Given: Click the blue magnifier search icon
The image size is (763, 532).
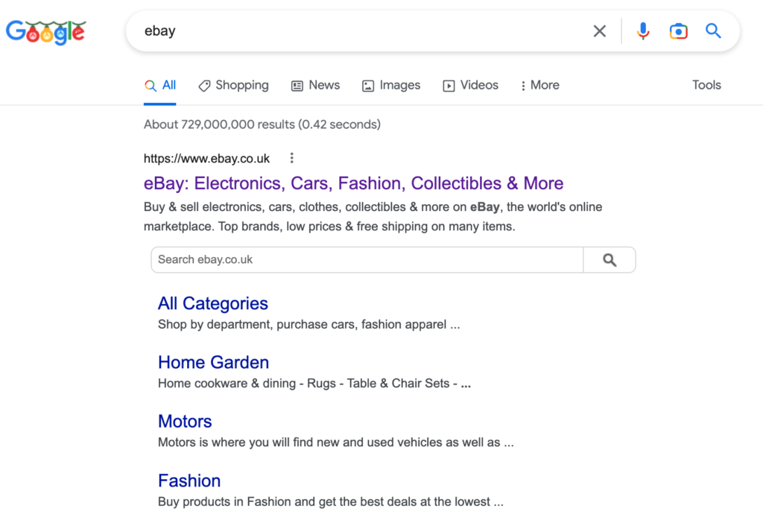Looking at the screenshot, I should click(x=713, y=31).
